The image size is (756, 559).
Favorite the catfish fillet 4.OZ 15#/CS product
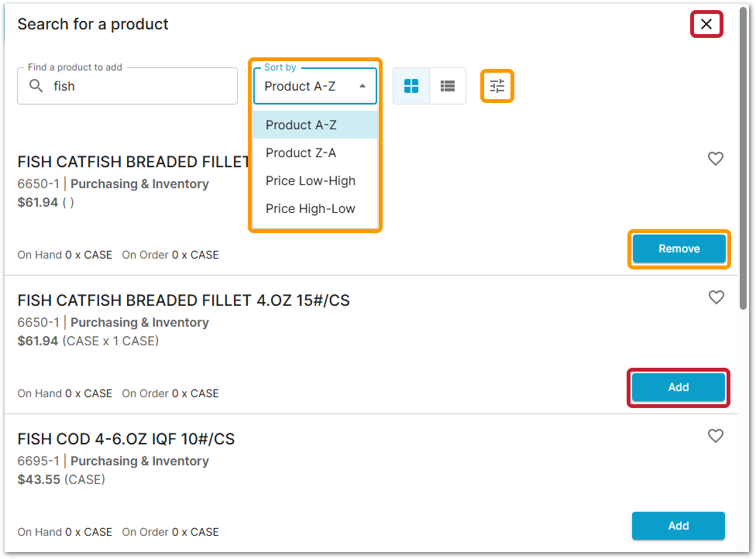click(x=716, y=297)
